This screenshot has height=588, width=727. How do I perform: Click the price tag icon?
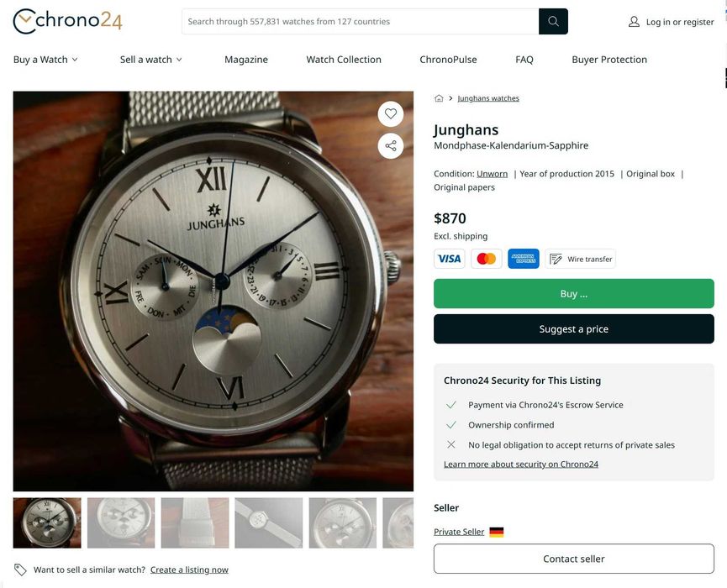tap(20, 570)
